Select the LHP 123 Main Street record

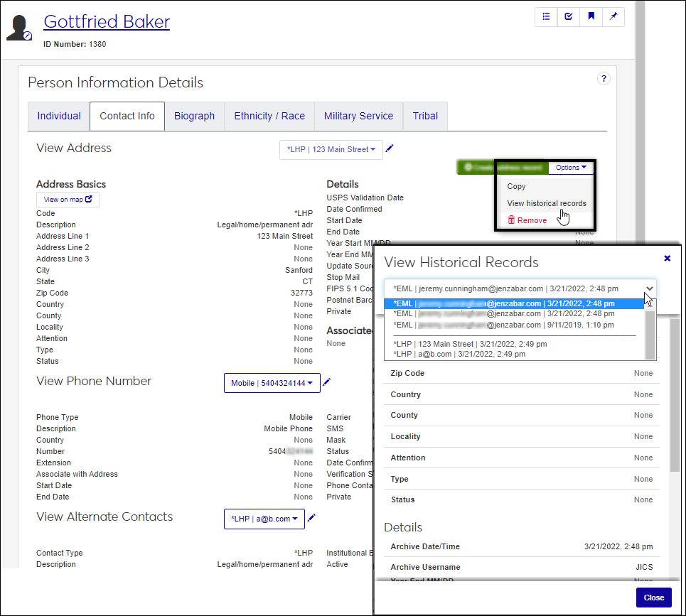[470, 344]
